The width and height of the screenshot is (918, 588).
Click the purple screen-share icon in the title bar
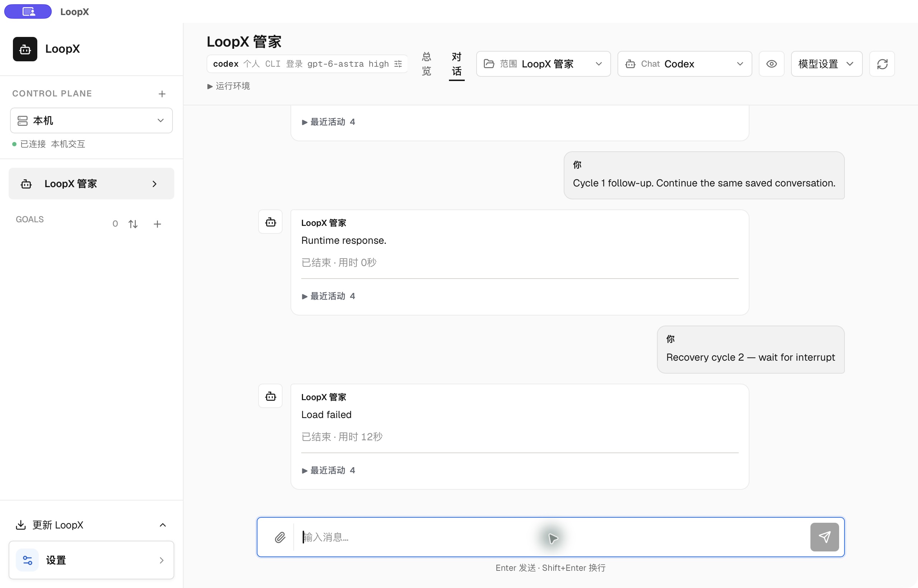(x=28, y=11)
